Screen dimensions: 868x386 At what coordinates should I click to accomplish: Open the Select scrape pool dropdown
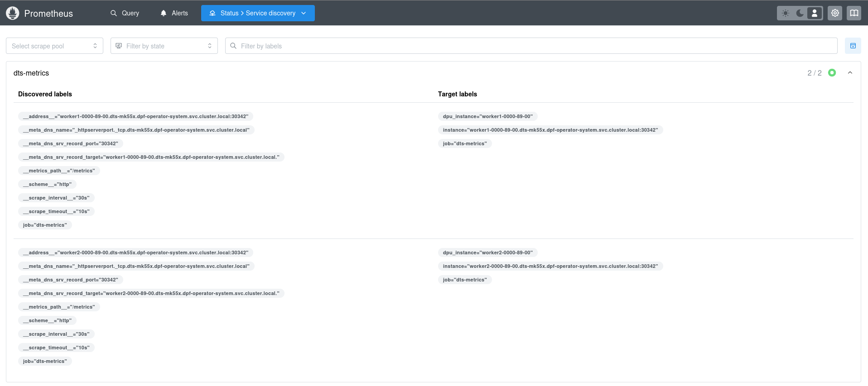point(54,46)
